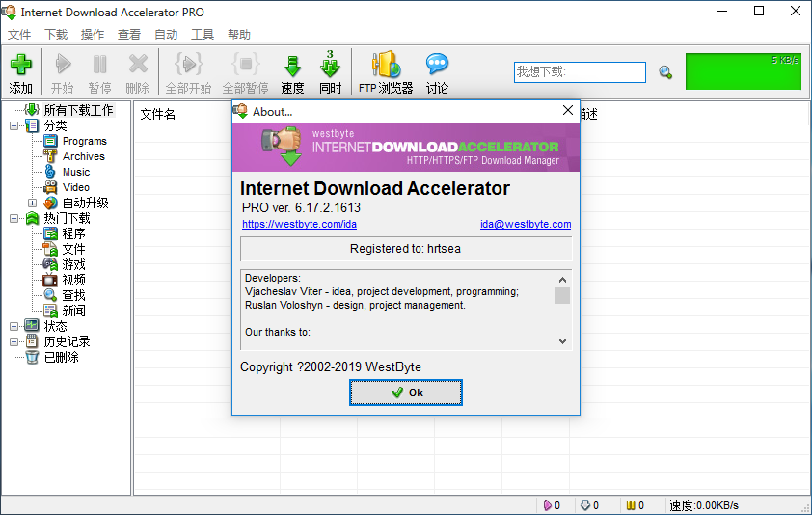This screenshot has width=812, height=515.
Task: Select the 热门下载 top downloads node
Action: click(67, 218)
